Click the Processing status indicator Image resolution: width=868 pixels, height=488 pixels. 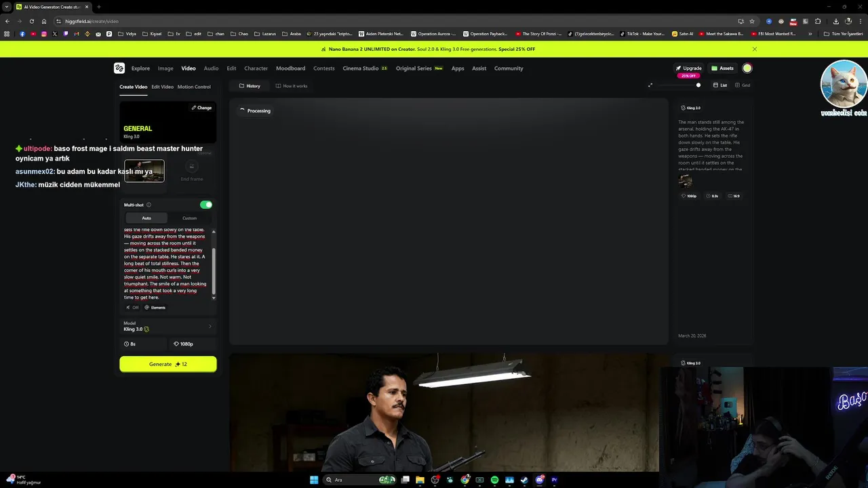click(x=255, y=110)
